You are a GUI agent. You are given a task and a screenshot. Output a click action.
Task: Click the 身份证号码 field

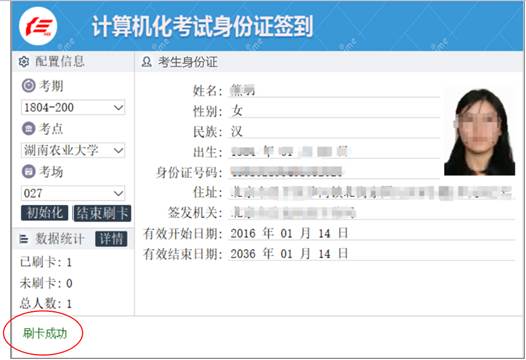pyautogui.click(x=334, y=172)
